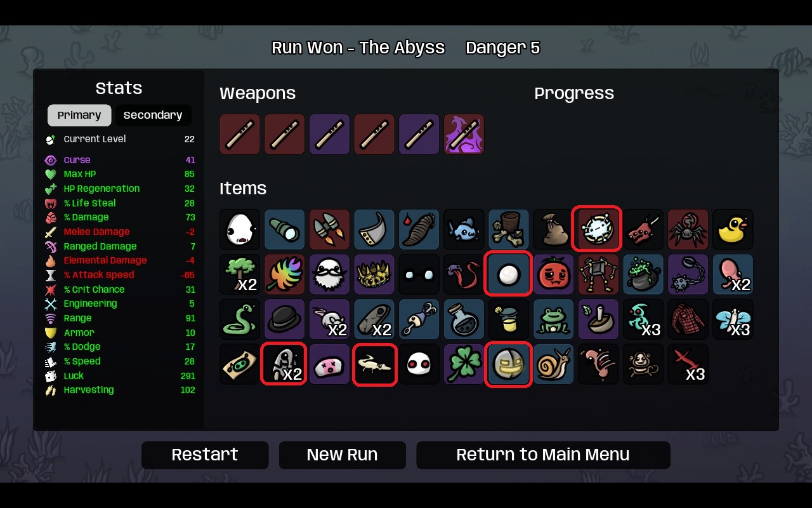Click the Restart button

205,455
